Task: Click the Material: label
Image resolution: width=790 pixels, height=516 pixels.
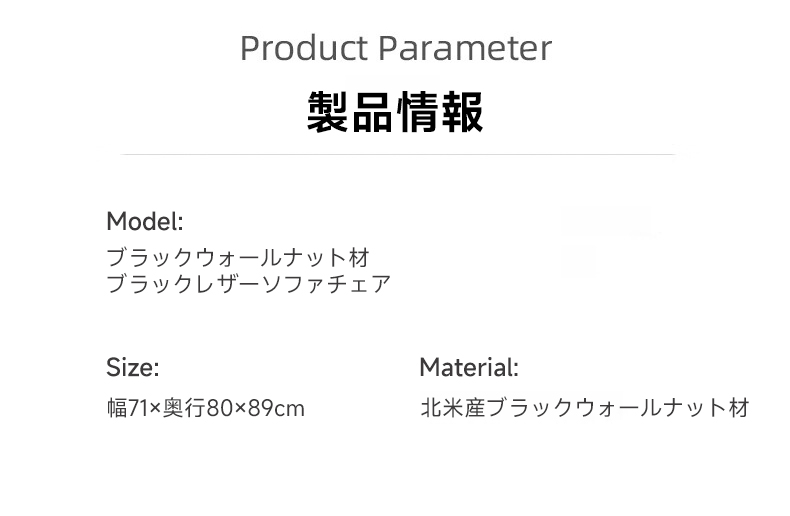Action: point(469,367)
